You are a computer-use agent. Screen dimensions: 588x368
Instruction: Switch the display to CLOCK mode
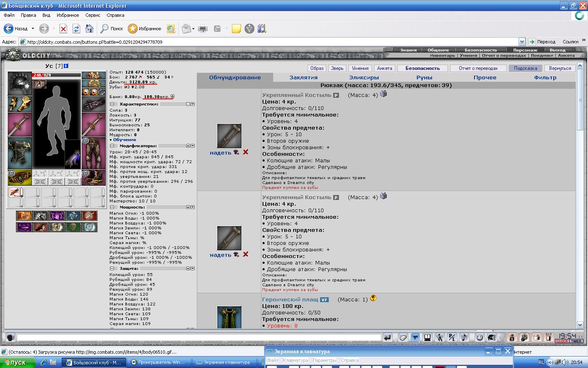pyautogui.click(x=562, y=341)
